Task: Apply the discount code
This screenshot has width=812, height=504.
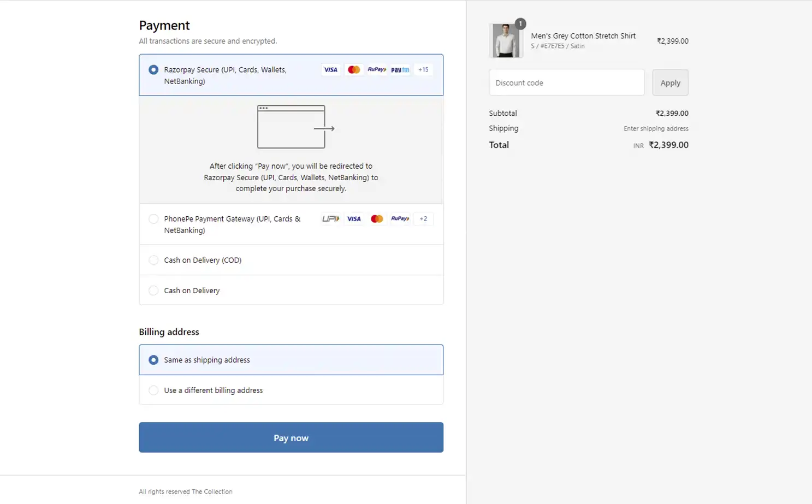Action: coord(670,82)
